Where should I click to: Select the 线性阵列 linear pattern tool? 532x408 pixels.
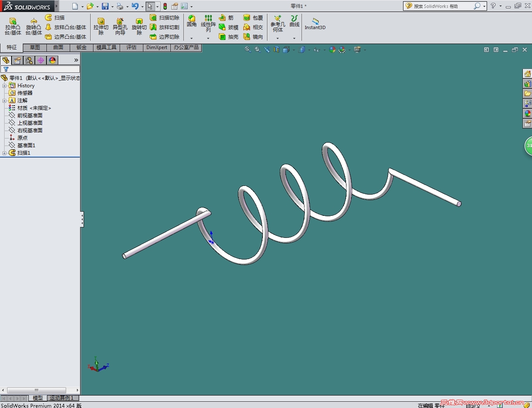tap(208, 24)
